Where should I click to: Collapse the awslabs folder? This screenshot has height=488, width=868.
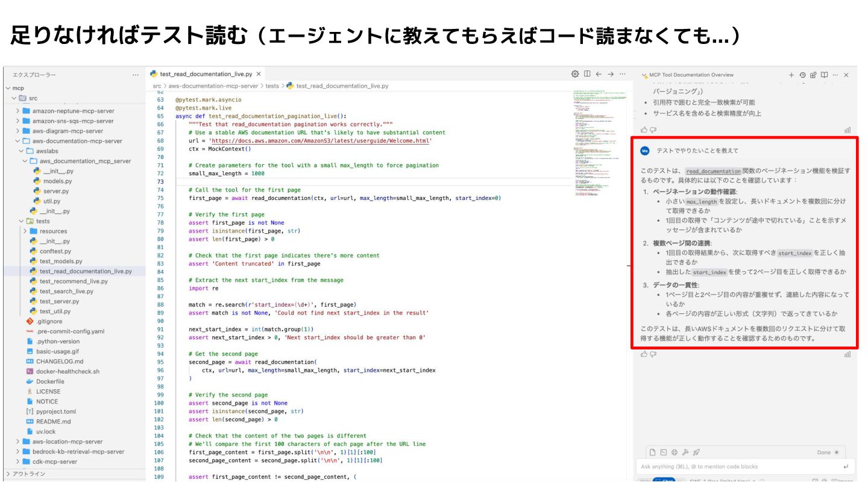22,151
